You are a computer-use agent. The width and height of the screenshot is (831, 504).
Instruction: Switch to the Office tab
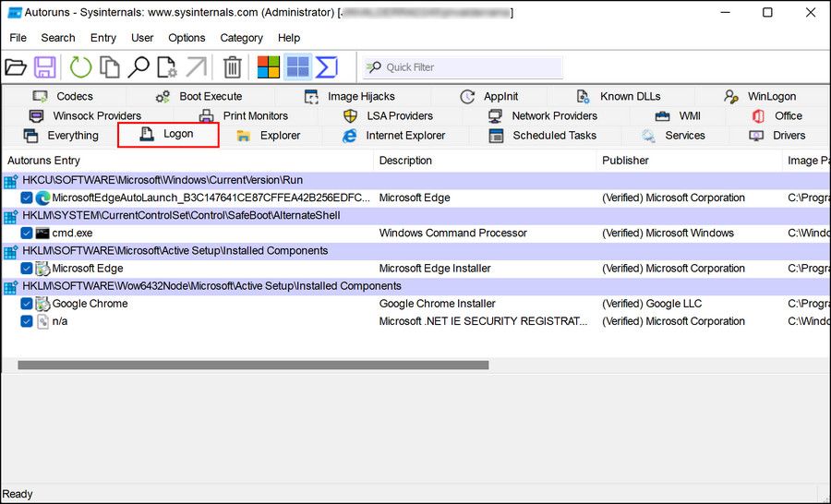pos(777,116)
